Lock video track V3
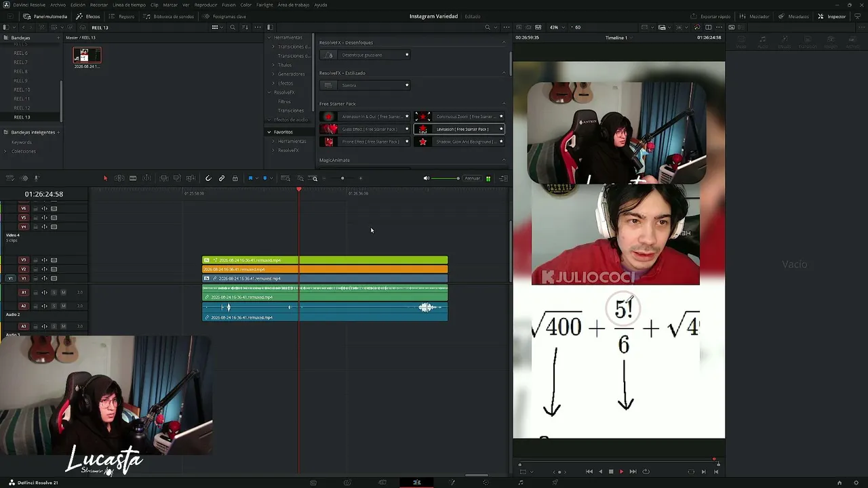Viewport: 868px width, 488px height. point(35,260)
